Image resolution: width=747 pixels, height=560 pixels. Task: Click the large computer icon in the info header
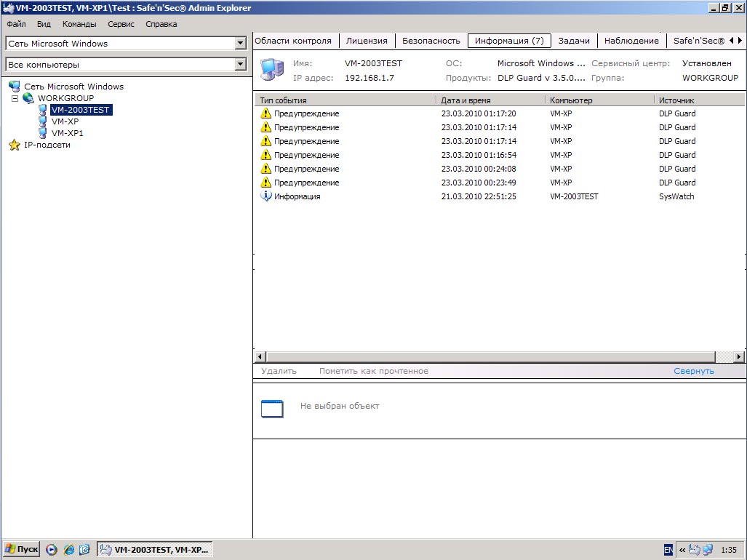(x=272, y=70)
